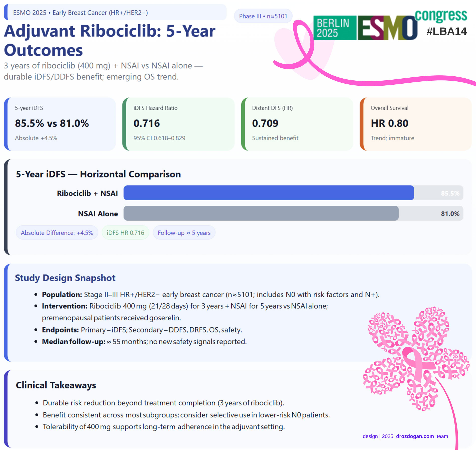476x450 pixels.
Task: Click the 'Phase III • n≈5101' badge
Action: (263, 16)
